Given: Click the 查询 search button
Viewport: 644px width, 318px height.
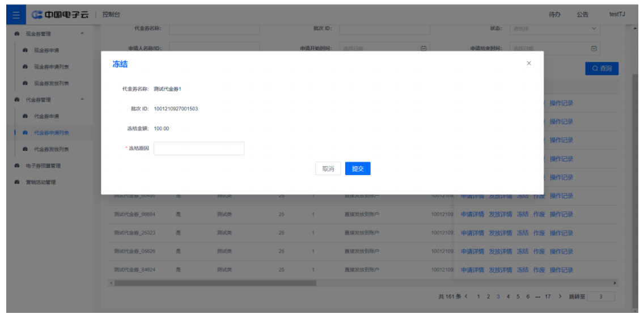Looking at the screenshot, I should (601, 69).
